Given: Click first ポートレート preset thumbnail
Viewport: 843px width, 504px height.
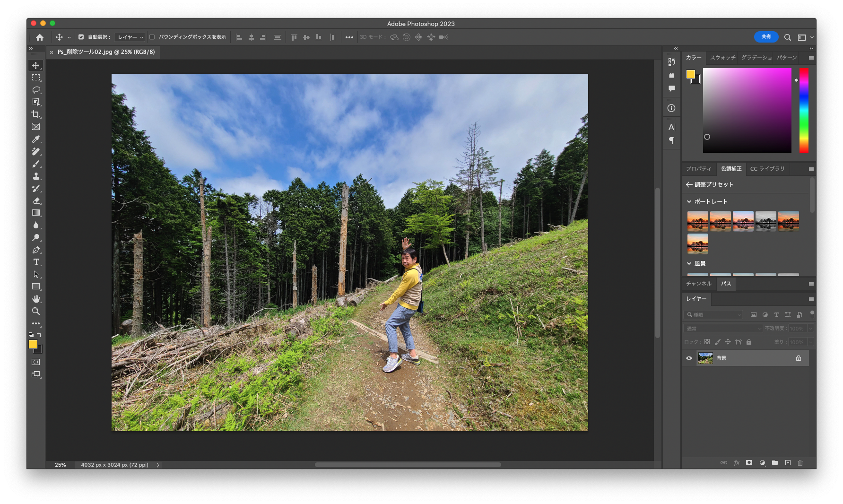Looking at the screenshot, I should pos(697,221).
